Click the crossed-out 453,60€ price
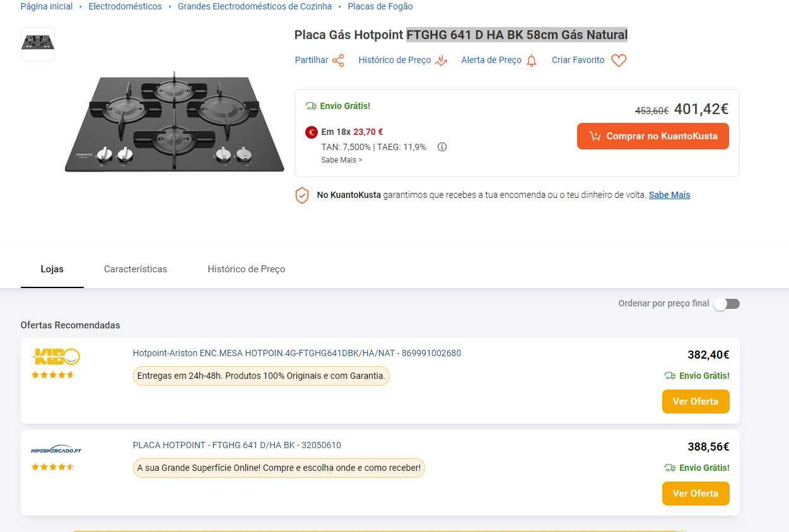This screenshot has width=789, height=532. click(652, 110)
